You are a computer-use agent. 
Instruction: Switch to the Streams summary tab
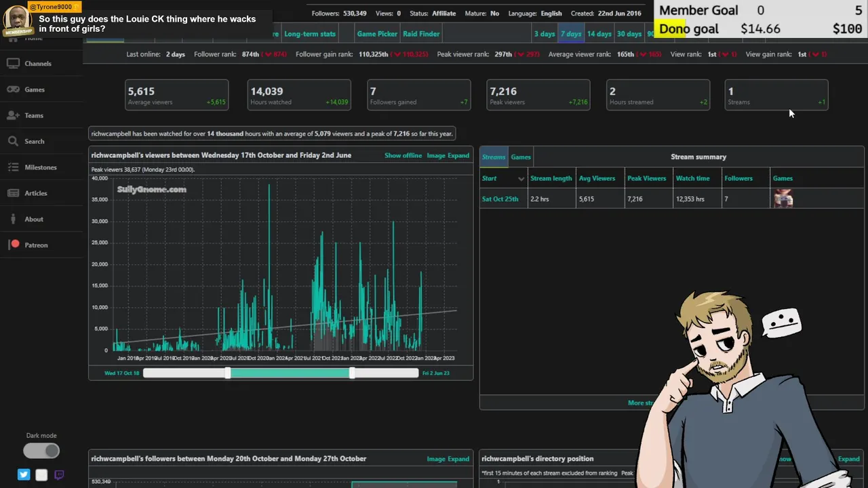[x=494, y=157]
